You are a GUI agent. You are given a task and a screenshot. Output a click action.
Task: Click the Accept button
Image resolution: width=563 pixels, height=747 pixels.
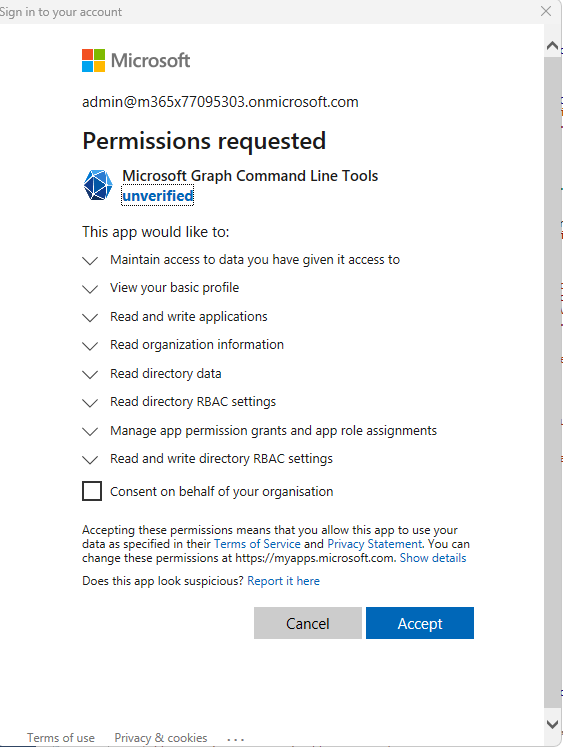(x=420, y=623)
